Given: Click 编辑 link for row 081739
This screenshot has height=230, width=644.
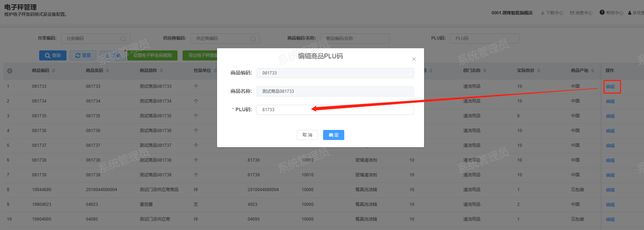Looking at the screenshot, I should (610, 175).
